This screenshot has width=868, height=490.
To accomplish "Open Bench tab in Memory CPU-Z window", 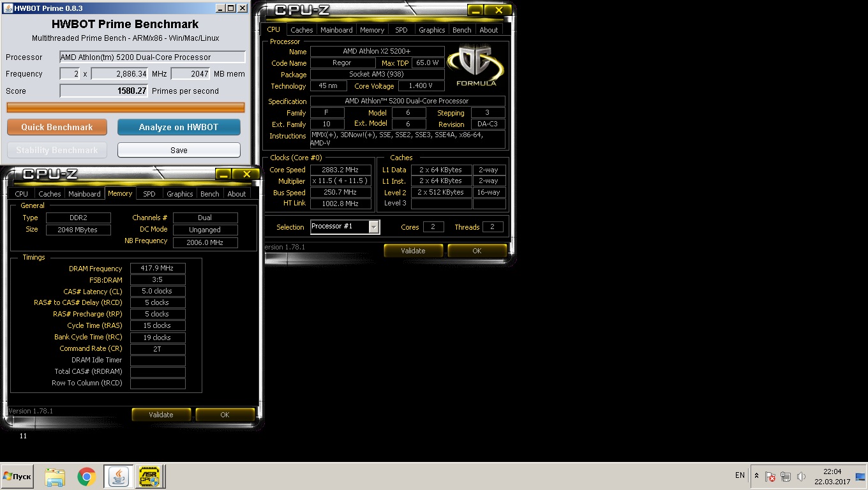I will tap(210, 194).
